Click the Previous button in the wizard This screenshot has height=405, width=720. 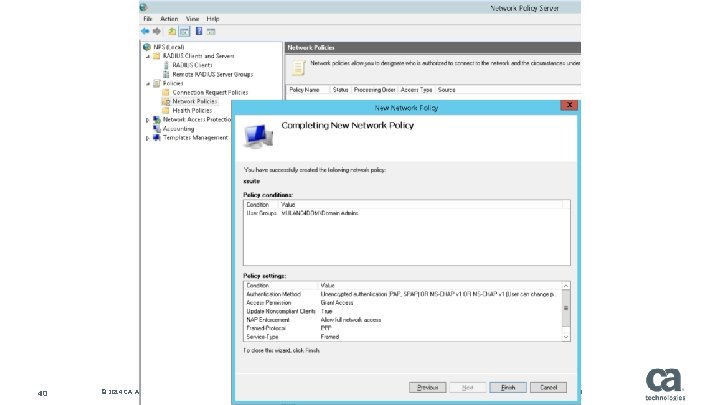click(428, 388)
